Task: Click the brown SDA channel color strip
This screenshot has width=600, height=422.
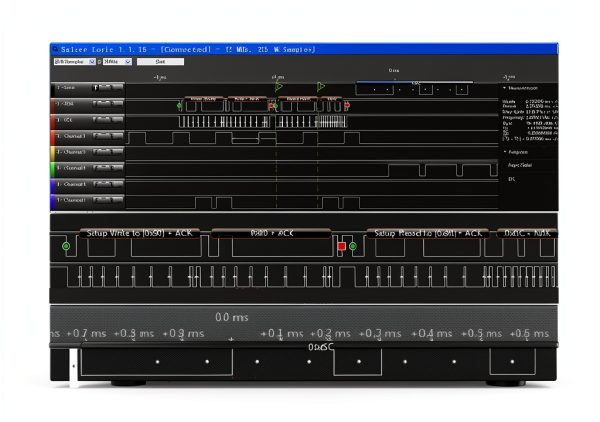Action: tap(53, 104)
